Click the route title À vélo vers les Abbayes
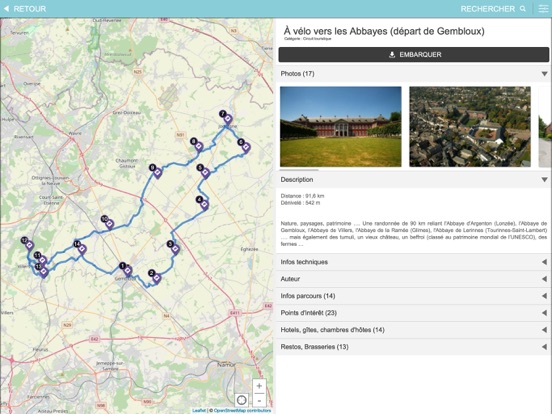Viewport: 552px width, 414px height. pyautogui.click(x=384, y=31)
